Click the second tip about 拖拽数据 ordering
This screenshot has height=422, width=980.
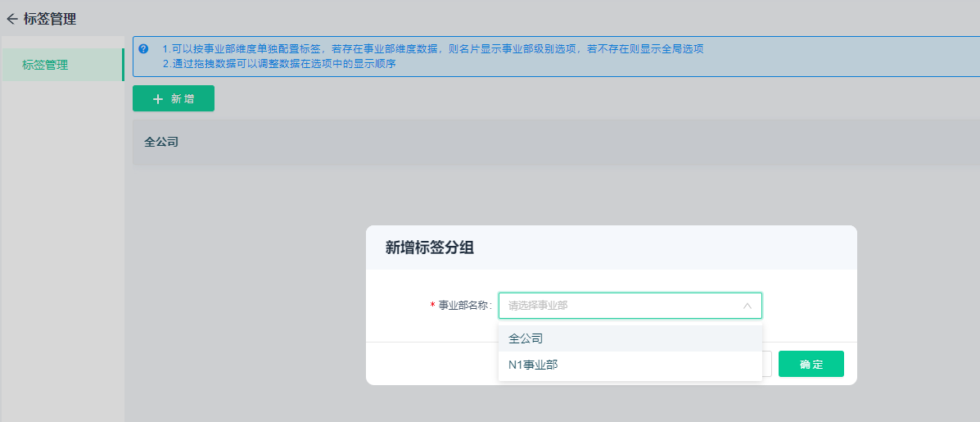pyautogui.click(x=279, y=64)
